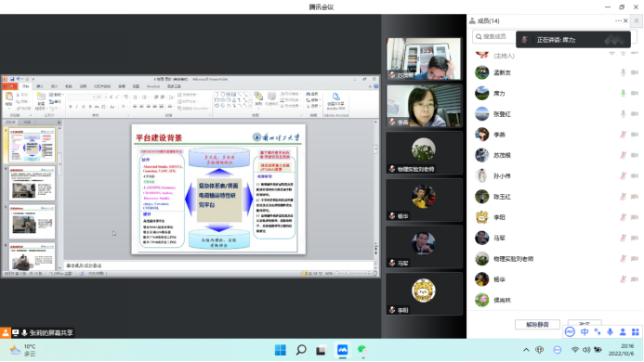
Task: Click the Tencent Meeting icon in the taskbar
Action: coord(342,350)
